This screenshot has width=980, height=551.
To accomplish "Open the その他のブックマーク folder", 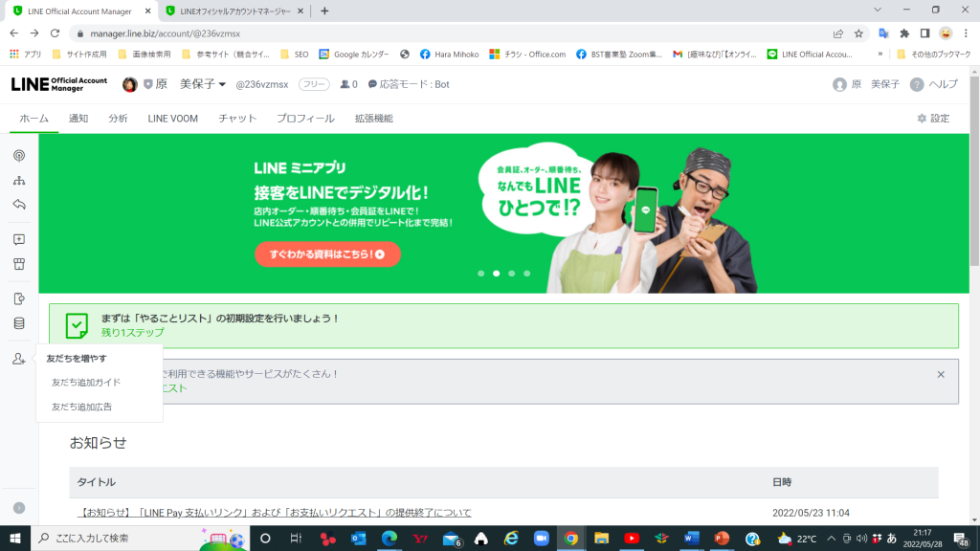I will click(933, 55).
